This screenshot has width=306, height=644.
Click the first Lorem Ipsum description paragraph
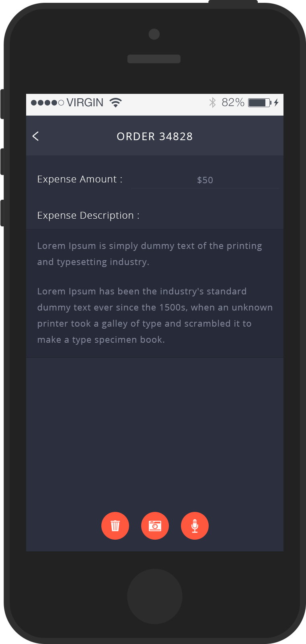tap(149, 254)
